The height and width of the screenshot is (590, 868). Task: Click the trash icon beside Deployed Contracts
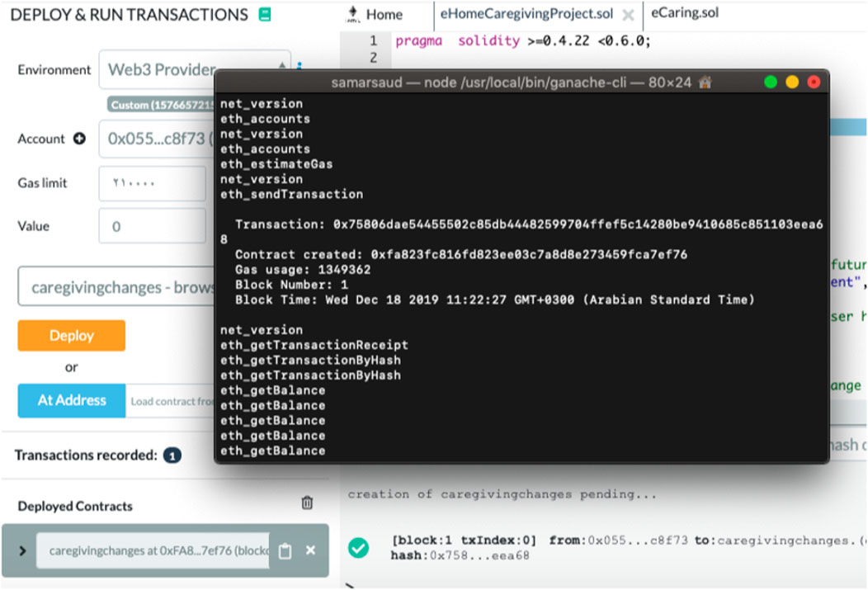pyautogui.click(x=307, y=503)
